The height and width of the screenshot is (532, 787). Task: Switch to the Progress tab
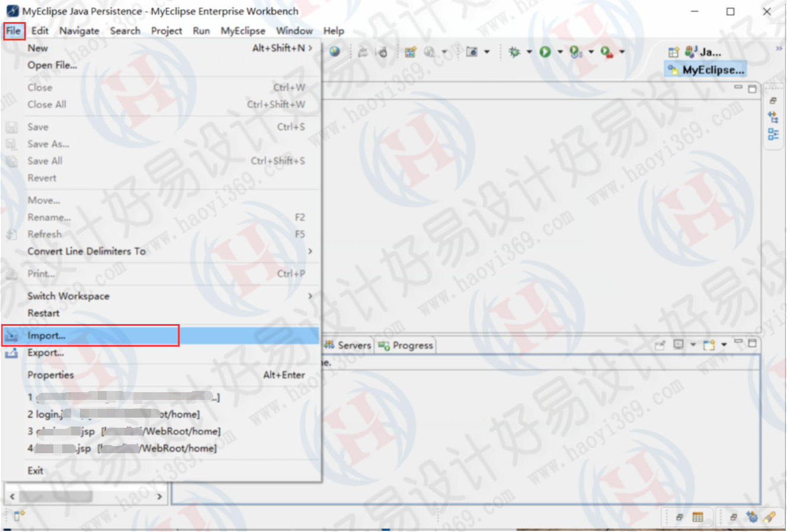(x=406, y=345)
